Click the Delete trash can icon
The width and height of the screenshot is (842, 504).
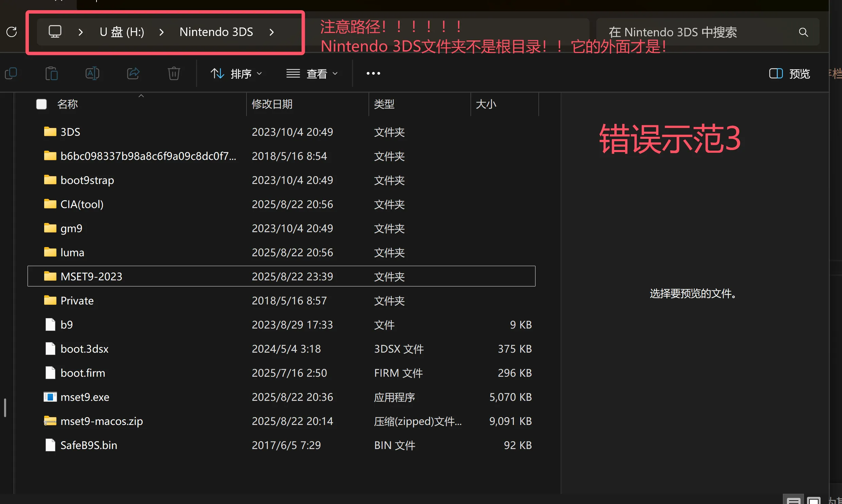pos(174,73)
